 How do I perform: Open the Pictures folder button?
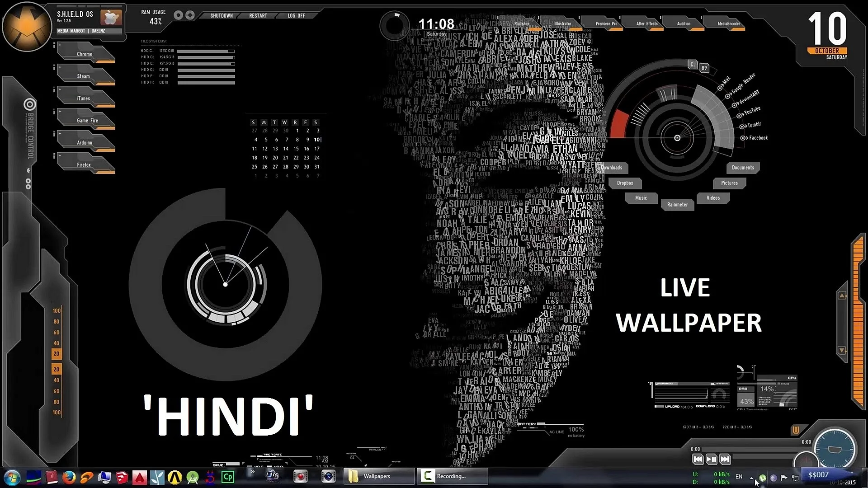point(729,183)
